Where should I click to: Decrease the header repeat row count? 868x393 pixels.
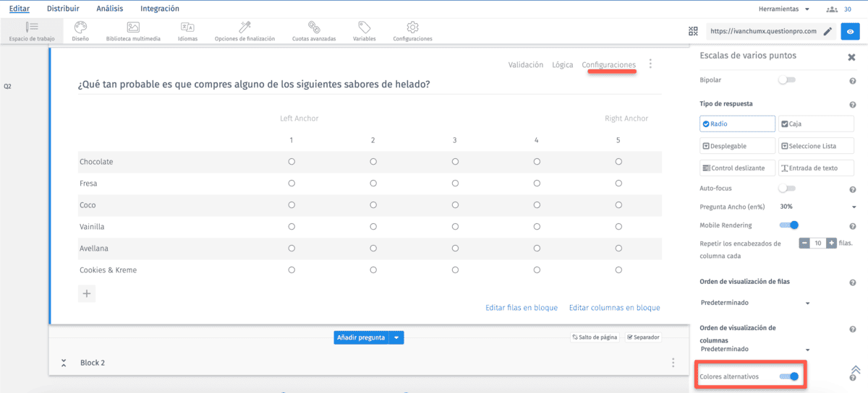804,243
